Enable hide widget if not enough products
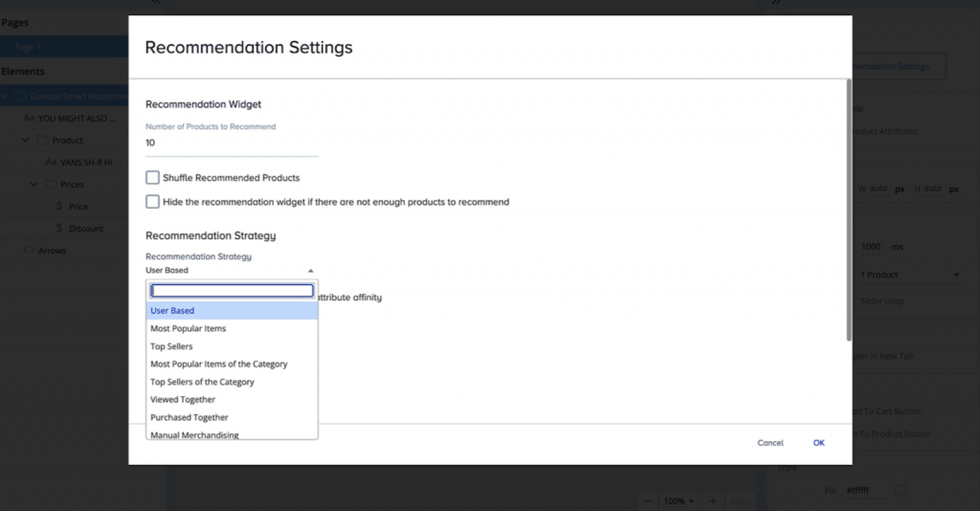The height and width of the screenshot is (511, 980). (152, 202)
